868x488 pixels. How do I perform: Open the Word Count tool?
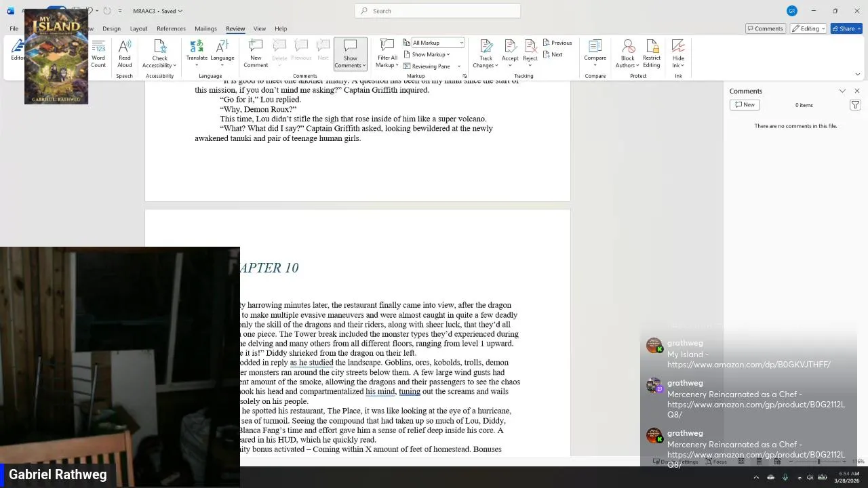pos(98,53)
